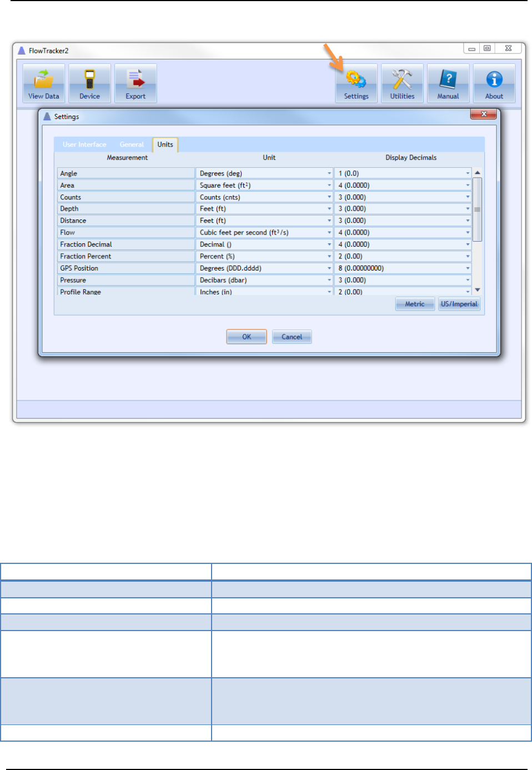Screen dimensions: 532x770
Task: Click the Unit column header
Action: (269, 158)
